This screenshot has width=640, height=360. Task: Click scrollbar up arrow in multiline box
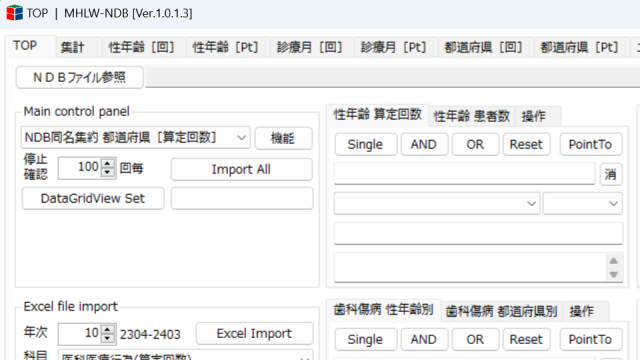[613, 261]
